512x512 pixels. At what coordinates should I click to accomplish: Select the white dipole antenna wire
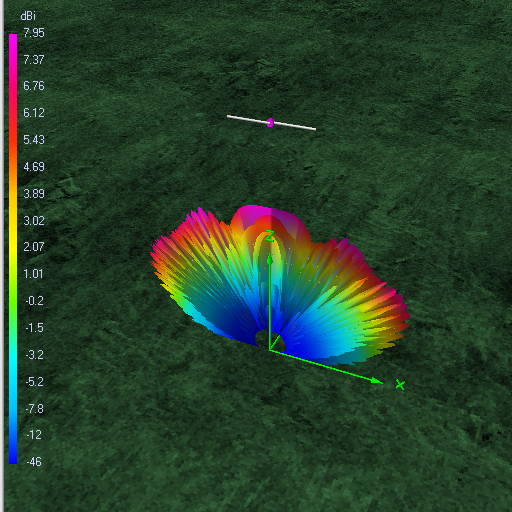pyautogui.click(x=271, y=122)
